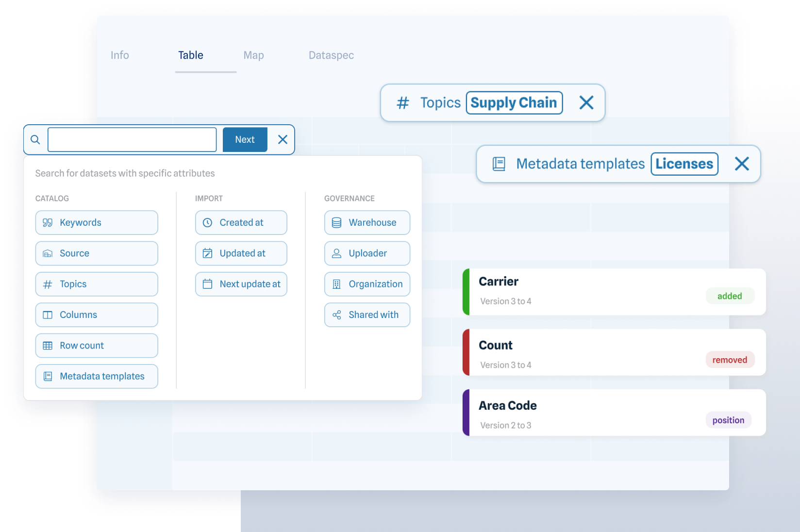Remove the Supply Chain topic filter
This screenshot has height=532, width=800.
pos(586,102)
